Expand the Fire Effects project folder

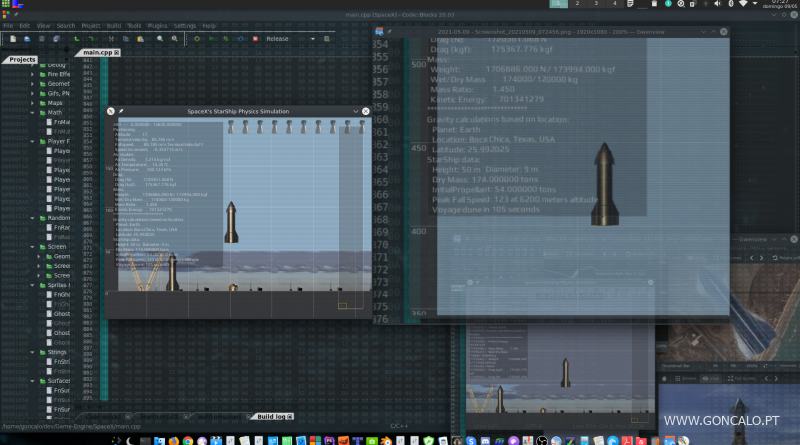coord(32,74)
